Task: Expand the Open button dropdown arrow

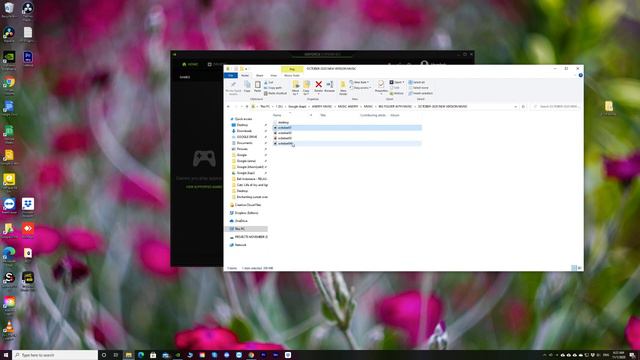Action: 403,82
